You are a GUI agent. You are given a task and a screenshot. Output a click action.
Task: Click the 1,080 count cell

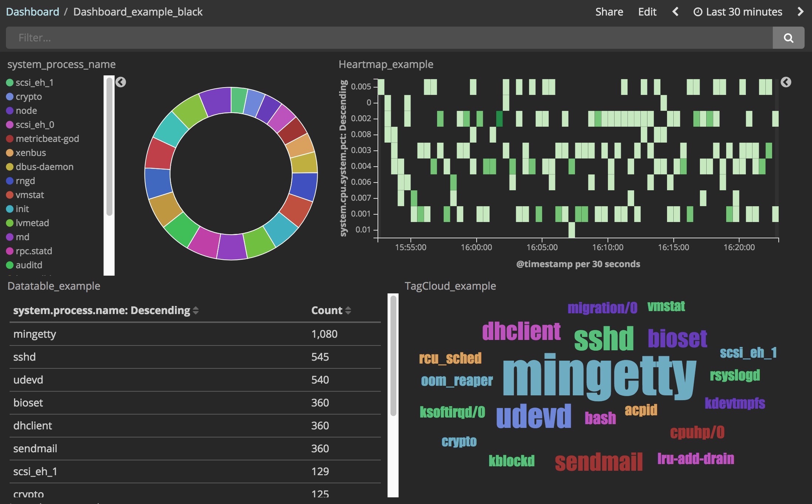pos(324,334)
